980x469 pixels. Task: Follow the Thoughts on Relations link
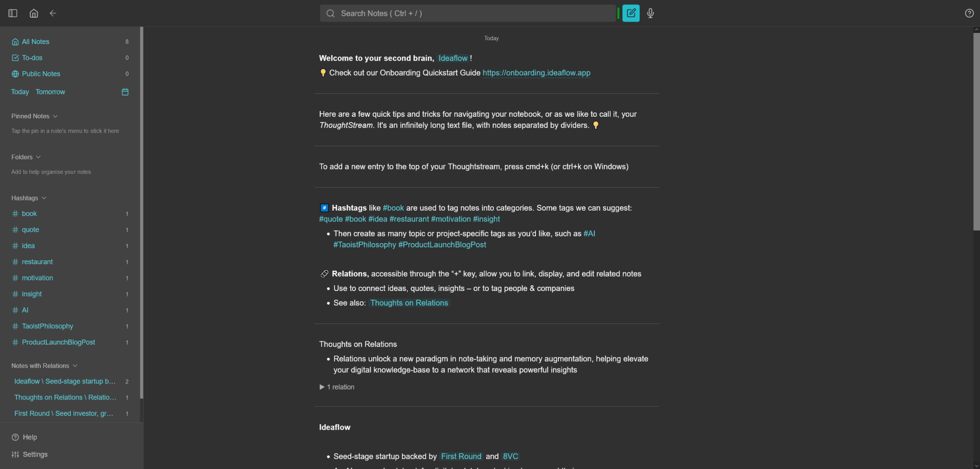coord(409,303)
